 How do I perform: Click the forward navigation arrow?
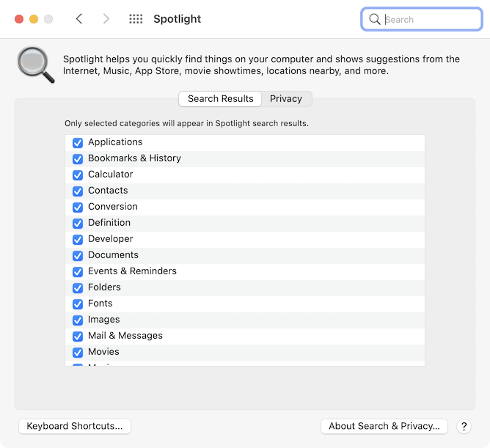pyautogui.click(x=106, y=19)
